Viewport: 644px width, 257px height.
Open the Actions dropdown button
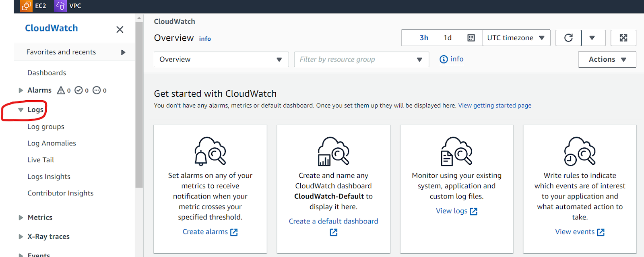(x=607, y=60)
